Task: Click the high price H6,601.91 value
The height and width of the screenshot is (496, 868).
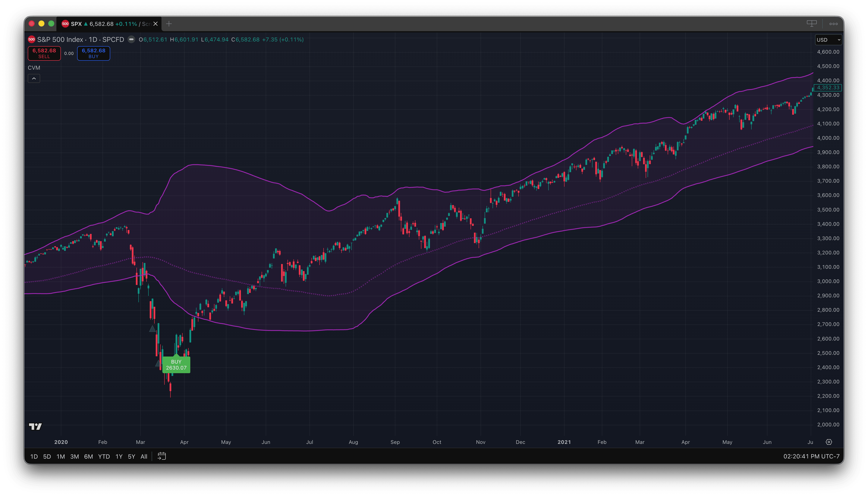Action: 184,40
